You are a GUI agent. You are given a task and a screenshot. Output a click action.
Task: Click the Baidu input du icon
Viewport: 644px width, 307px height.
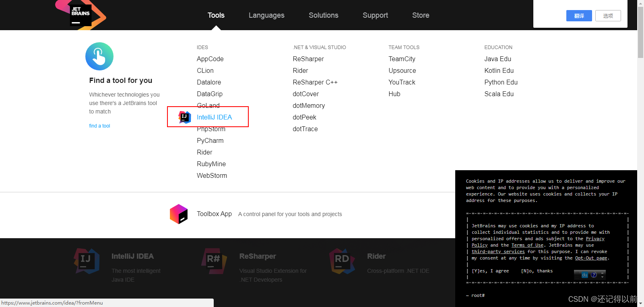pyautogui.click(x=585, y=275)
